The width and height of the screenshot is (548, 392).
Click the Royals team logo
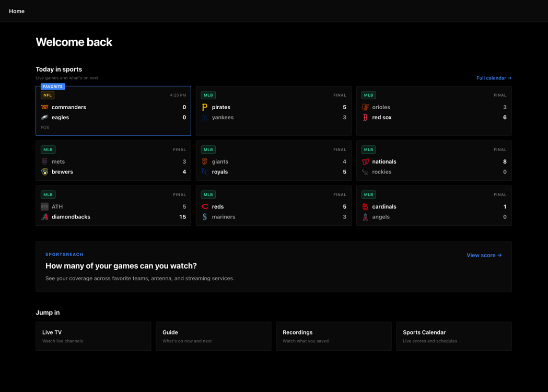point(205,172)
